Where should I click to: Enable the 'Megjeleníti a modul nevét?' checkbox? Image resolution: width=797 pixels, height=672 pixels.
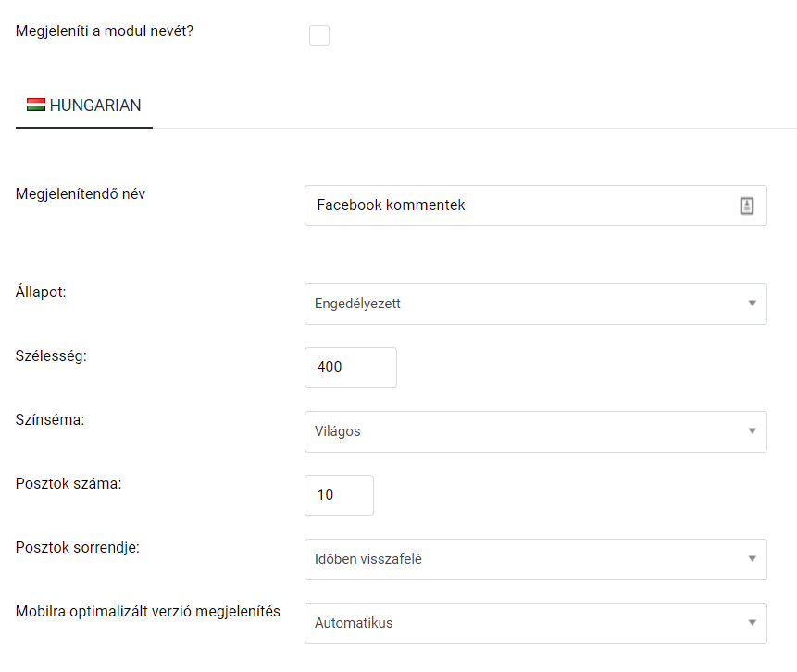click(x=319, y=35)
